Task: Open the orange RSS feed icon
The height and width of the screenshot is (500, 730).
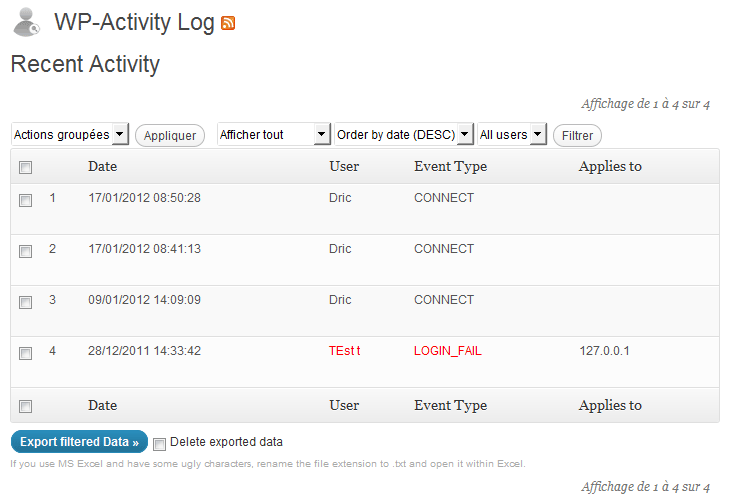Action: pyautogui.click(x=228, y=23)
